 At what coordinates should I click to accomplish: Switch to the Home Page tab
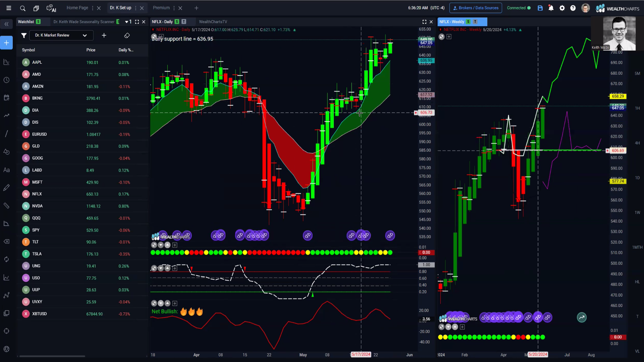click(77, 8)
